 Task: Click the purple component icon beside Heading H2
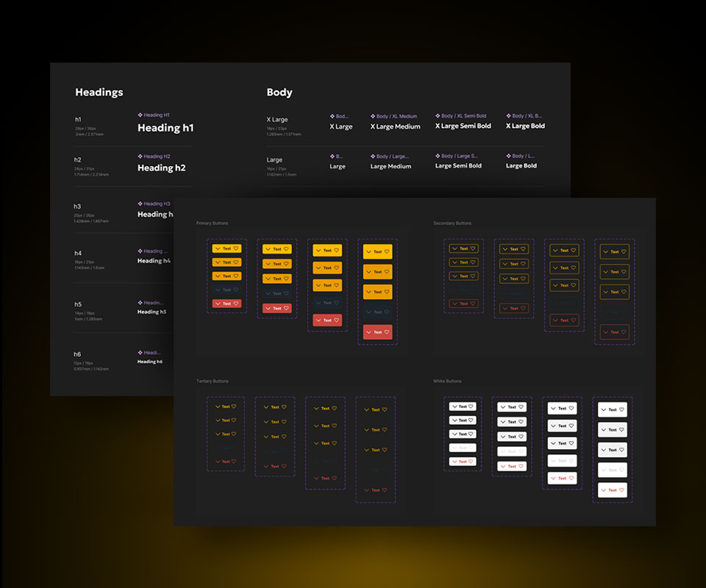point(140,157)
